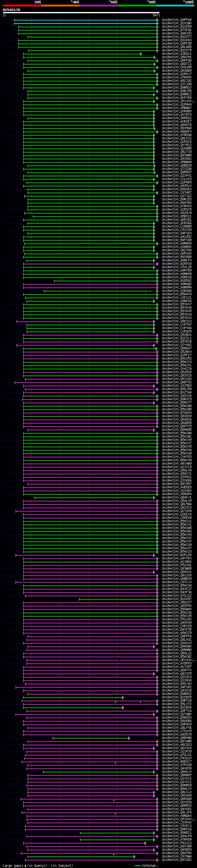This screenshot has height=868, width=197.
Task: Click the UniRef100_A3ABQ0 label
Action: click(x=177, y=247)
